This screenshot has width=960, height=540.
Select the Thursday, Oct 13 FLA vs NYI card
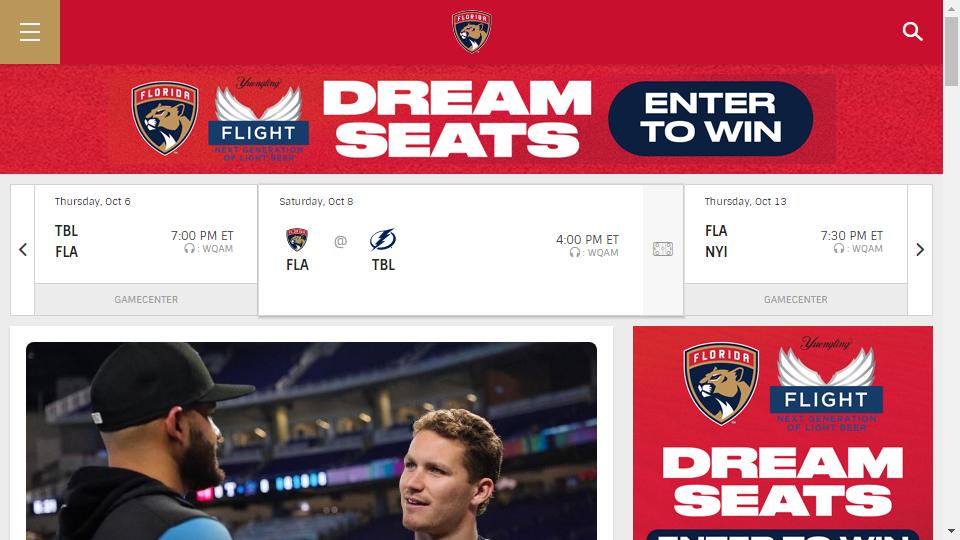(x=795, y=234)
